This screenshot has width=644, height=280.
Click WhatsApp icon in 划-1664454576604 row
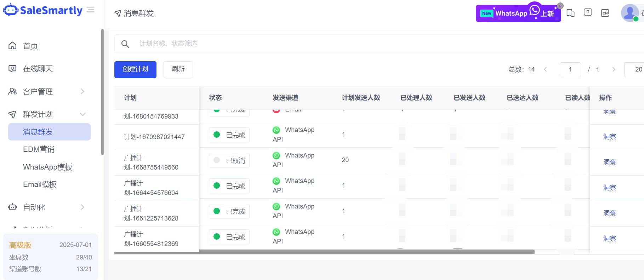277,181
